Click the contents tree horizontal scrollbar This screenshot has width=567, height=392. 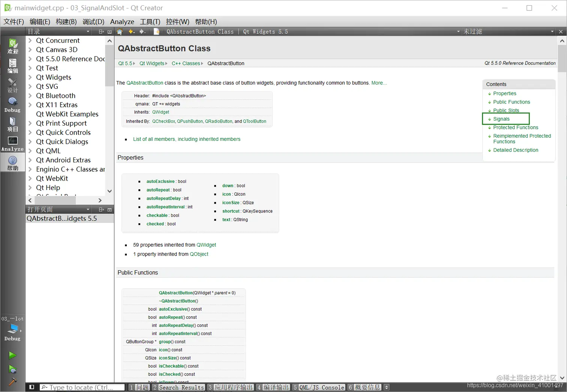[54, 200]
